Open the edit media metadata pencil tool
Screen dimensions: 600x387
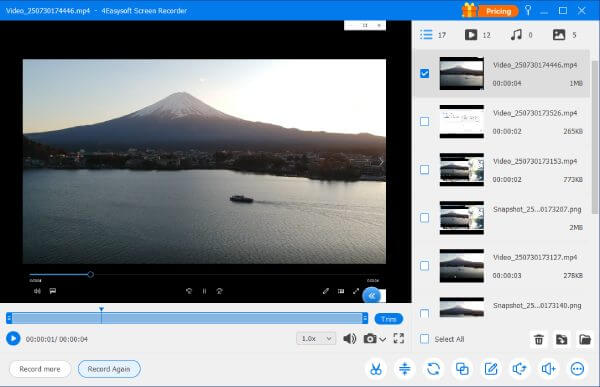[491, 369]
